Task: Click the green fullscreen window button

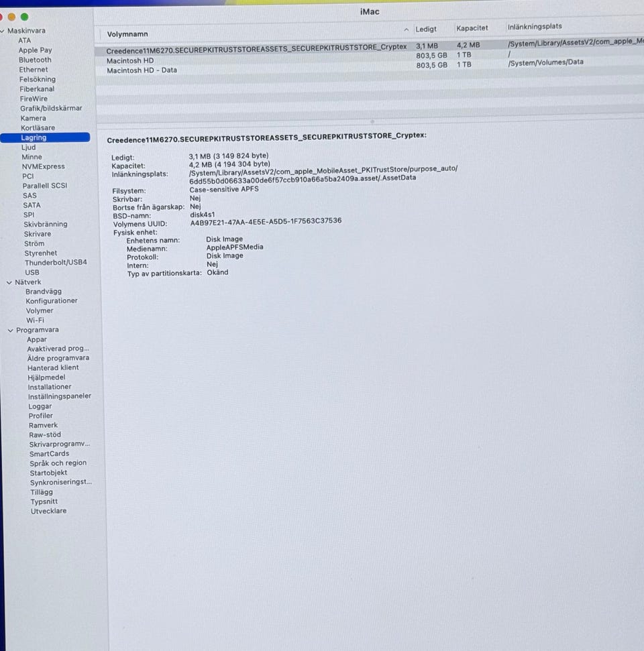Action: pos(25,17)
